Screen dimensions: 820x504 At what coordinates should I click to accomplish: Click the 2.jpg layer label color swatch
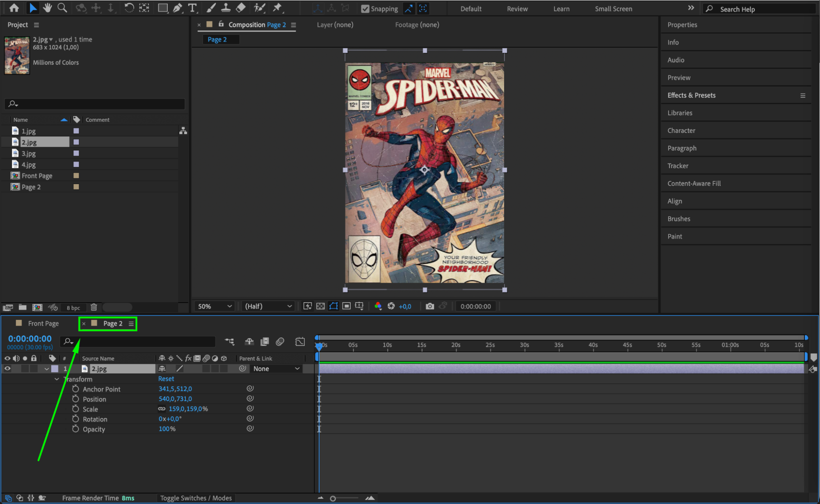point(55,369)
